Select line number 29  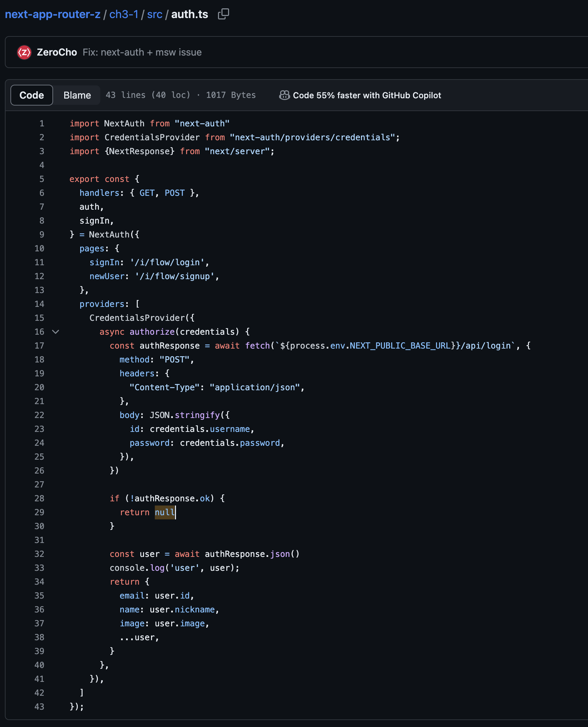coord(39,512)
